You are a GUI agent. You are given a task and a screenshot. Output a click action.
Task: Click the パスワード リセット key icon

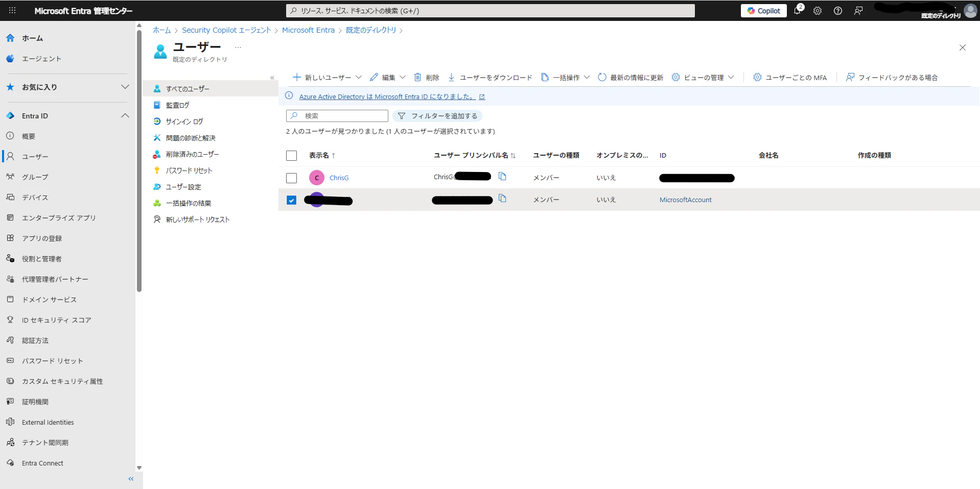[x=157, y=170]
